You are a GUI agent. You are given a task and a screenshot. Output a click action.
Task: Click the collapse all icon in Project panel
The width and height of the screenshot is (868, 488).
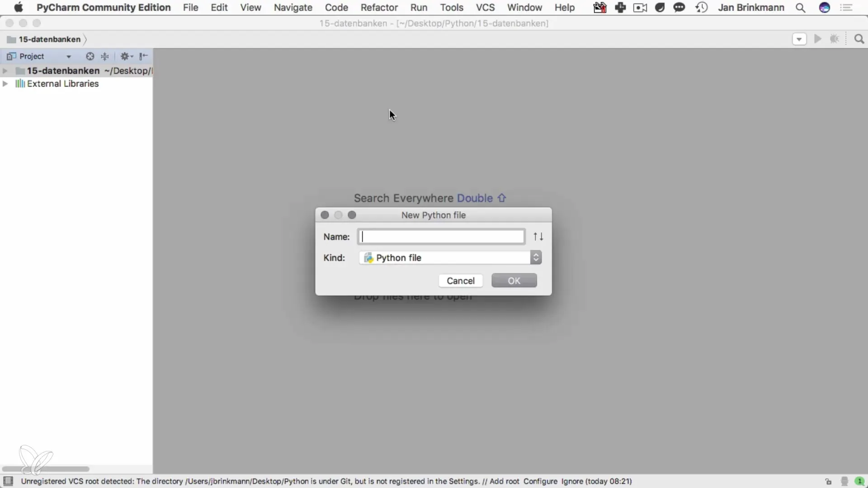tap(105, 56)
